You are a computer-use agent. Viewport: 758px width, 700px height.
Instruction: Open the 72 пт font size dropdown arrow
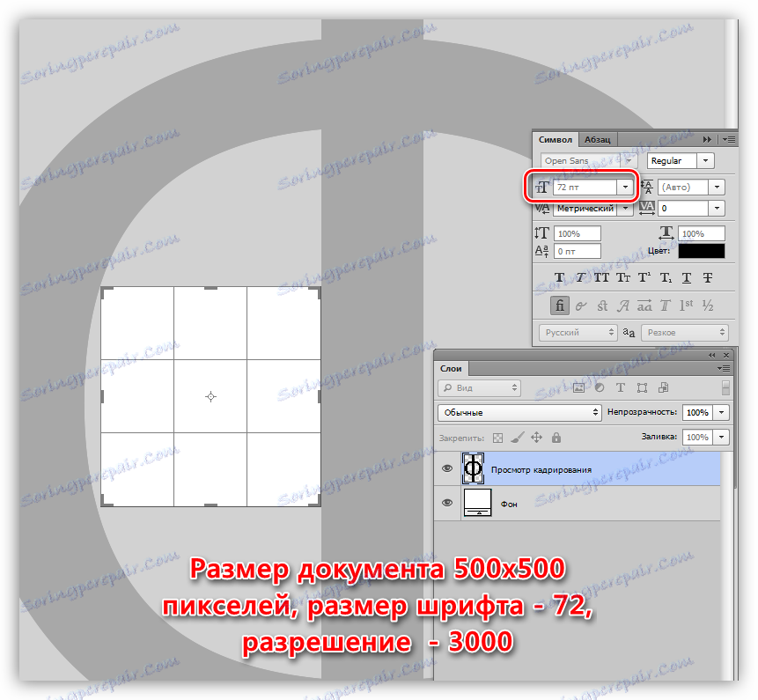click(x=626, y=187)
